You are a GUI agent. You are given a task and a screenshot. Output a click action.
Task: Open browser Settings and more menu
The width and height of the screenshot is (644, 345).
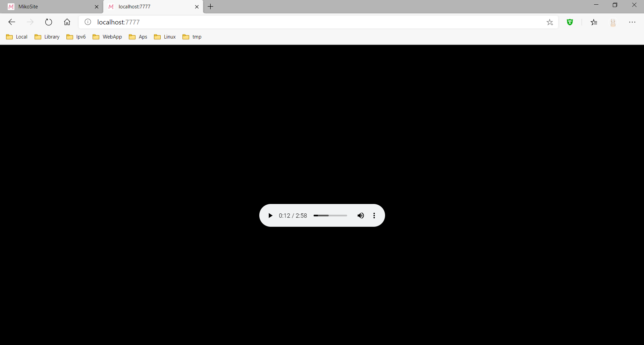point(632,22)
